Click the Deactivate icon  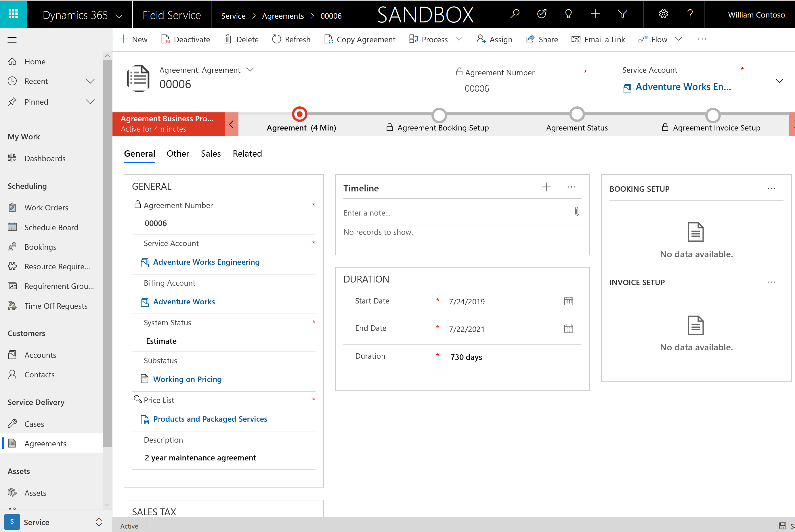(x=166, y=39)
